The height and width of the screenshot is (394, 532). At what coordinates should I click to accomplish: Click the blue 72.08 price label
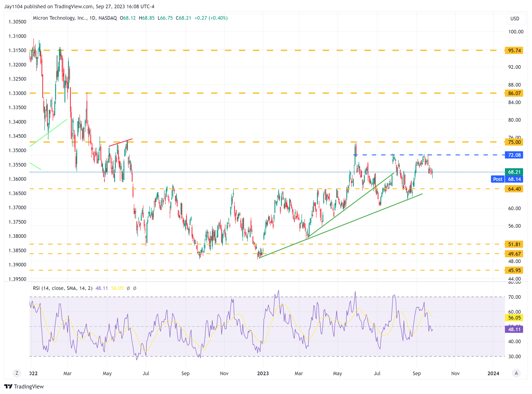514,155
